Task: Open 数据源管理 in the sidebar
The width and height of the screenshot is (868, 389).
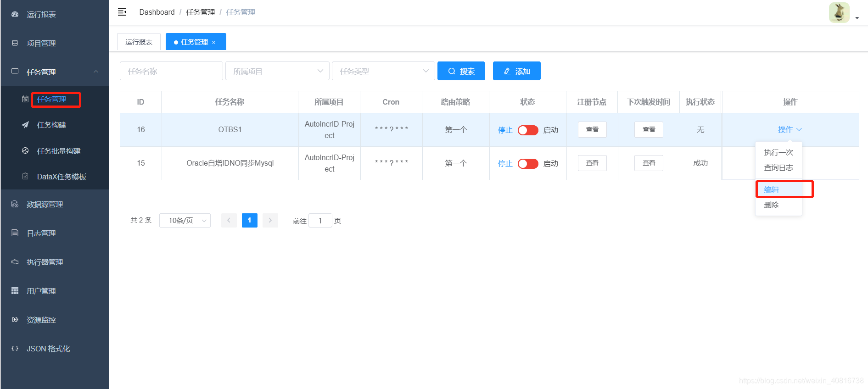Action: [55, 204]
